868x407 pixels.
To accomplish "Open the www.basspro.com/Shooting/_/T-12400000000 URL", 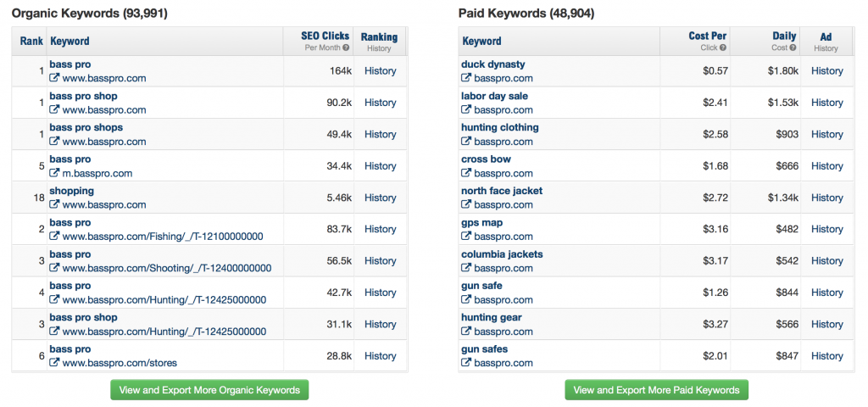I will pyautogui.click(x=167, y=268).
